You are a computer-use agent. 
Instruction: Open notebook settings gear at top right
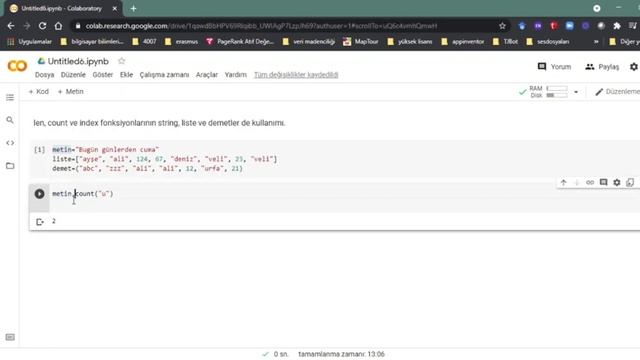(633, 67)
